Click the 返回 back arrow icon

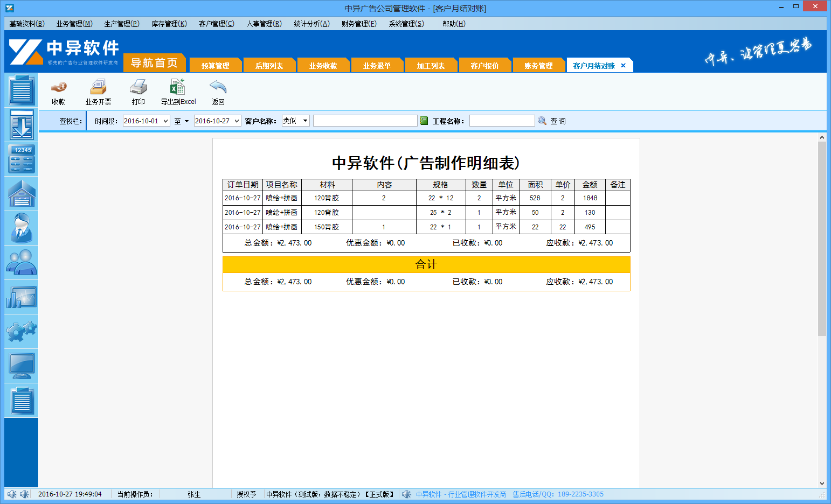pyautogui.click(x=217, y=90)
